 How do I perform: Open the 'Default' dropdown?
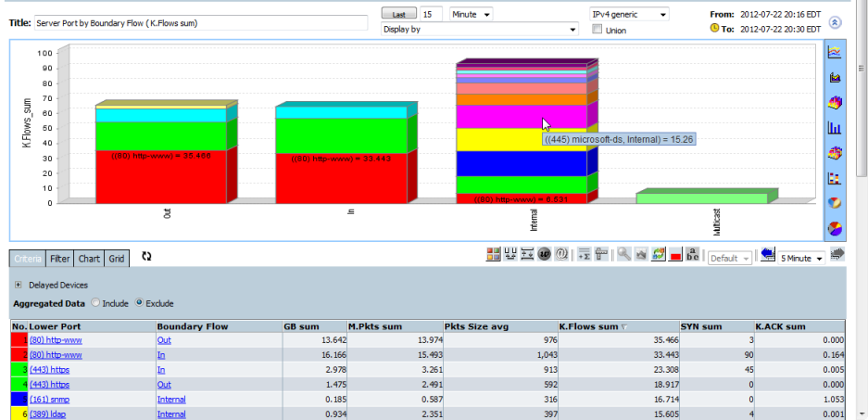tap(730, 258)
